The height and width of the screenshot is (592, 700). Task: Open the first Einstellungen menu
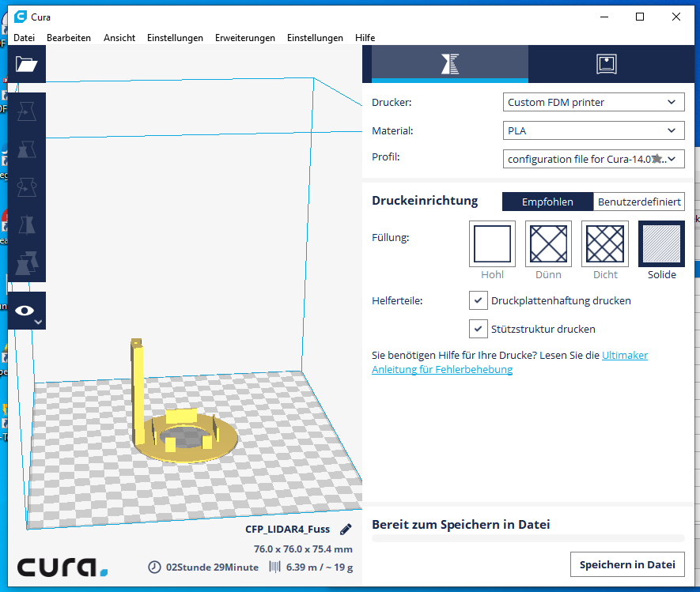tap(175, 38)
